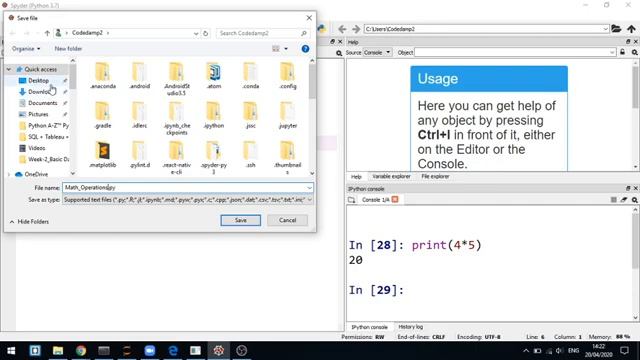
Task: Select Documents in Quick access
Action: pos(42,103)
